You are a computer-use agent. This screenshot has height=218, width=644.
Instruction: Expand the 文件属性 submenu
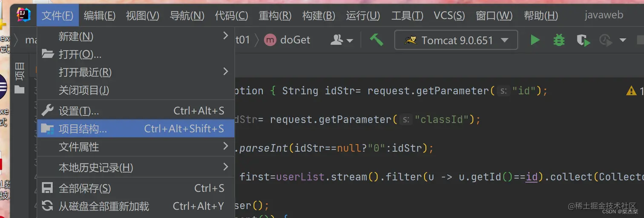tap(136, 147)
